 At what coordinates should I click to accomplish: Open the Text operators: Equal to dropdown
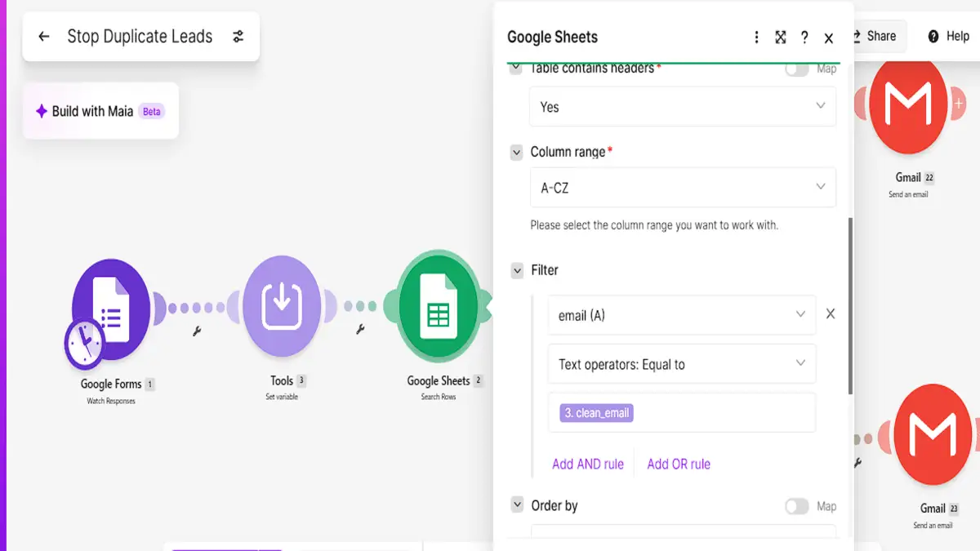(682, 364)
